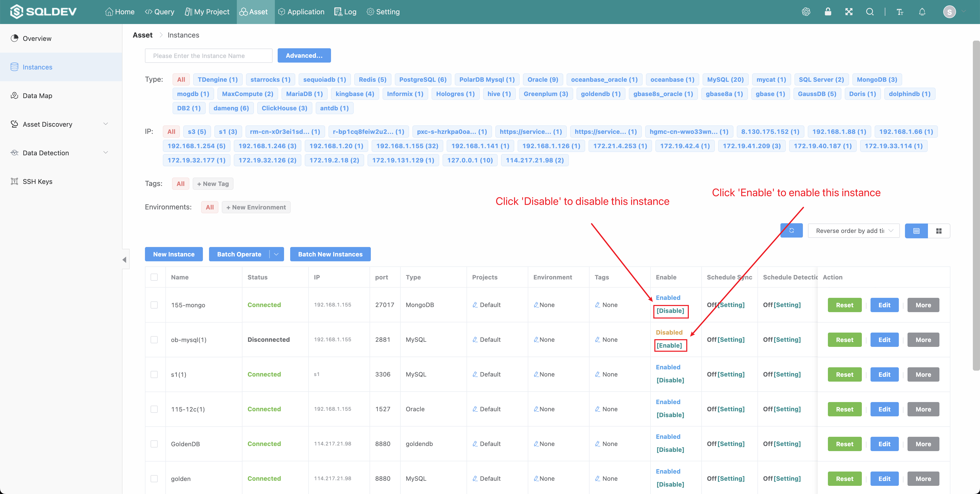Open Data Map in the sidebar

click(61, 96)
